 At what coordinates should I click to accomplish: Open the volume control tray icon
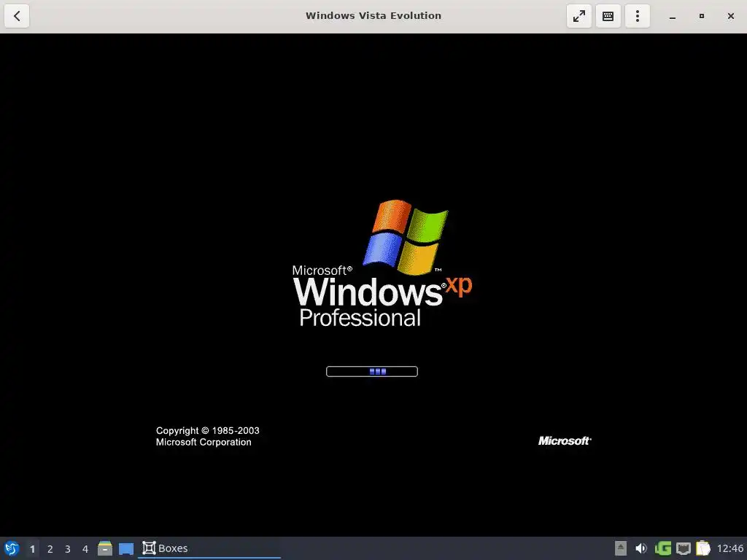[641, 548]
